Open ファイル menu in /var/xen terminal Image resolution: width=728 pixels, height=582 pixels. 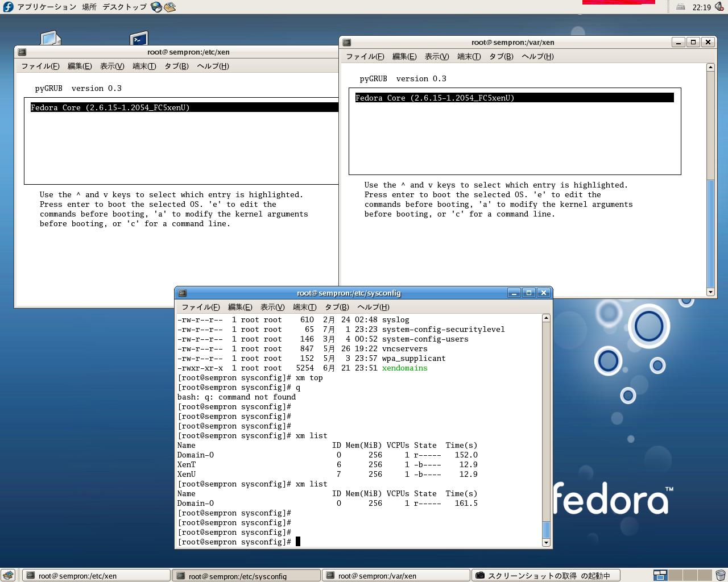pyautogui.click(x=365, y=56)
